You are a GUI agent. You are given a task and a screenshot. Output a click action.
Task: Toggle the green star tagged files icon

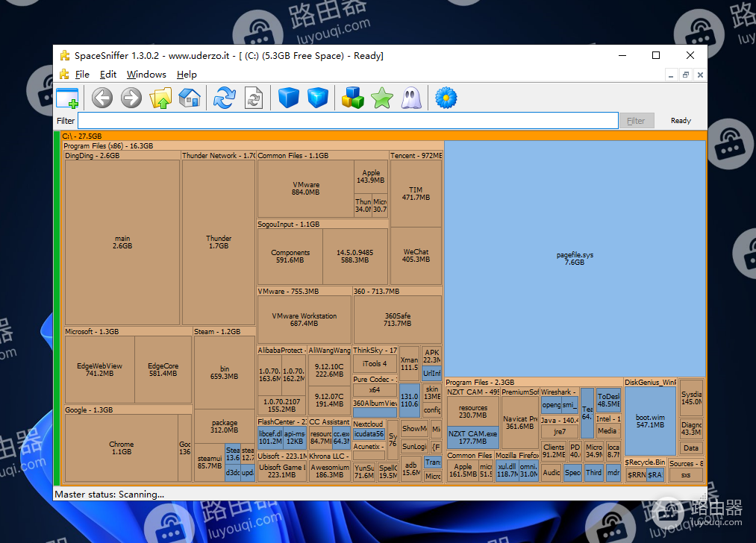[382, 98]
